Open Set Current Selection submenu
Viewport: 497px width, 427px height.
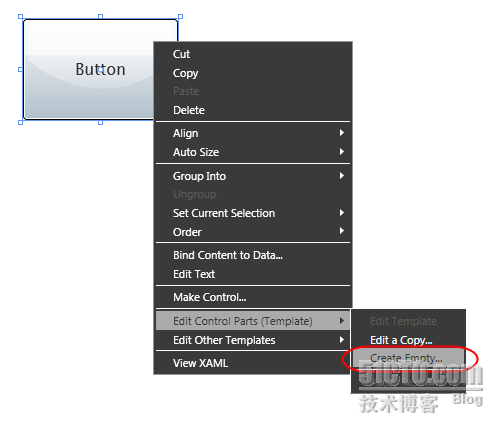click(253, 213)
